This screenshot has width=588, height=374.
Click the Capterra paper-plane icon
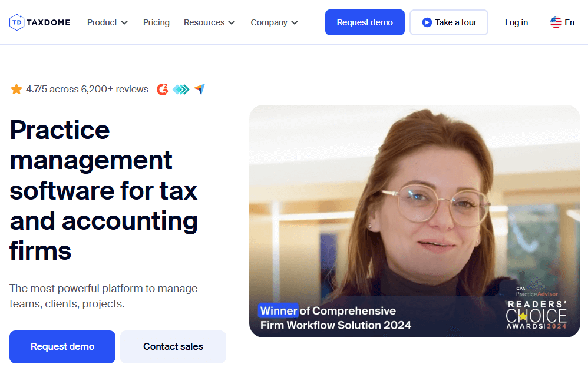pyautogui.click(x=200, y=89)
